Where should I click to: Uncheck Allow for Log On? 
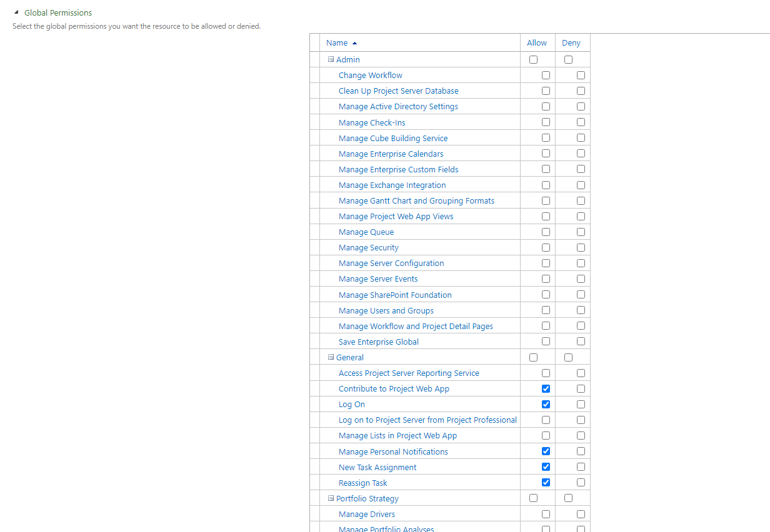pos(546,404)
